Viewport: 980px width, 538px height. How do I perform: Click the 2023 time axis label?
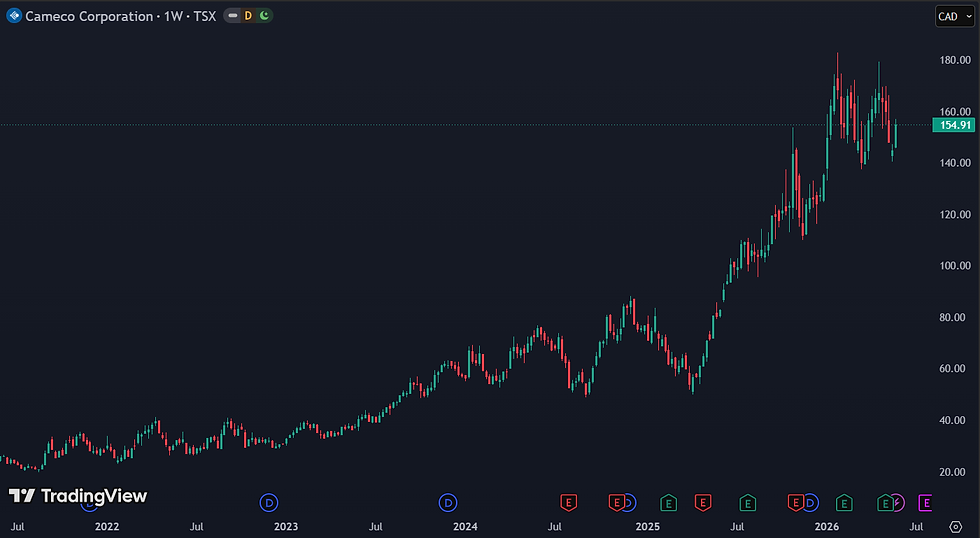(286, 527)
